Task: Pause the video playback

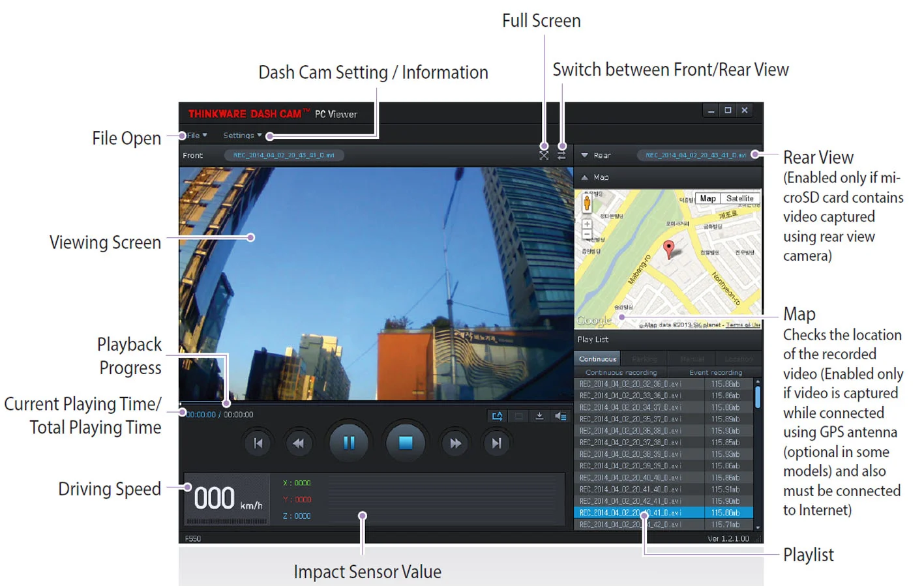Action: [349, 443]
